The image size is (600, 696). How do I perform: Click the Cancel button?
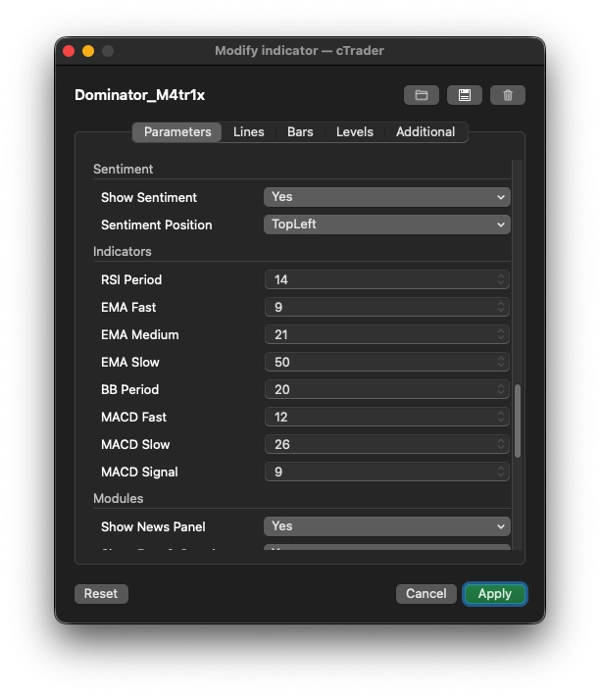tap(426, 593)
